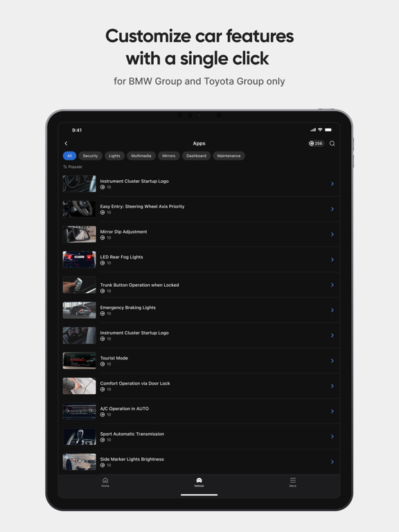Open A/C Operation in AUTO
Viewport: 399px width, 532px height.
click(200, 411)
